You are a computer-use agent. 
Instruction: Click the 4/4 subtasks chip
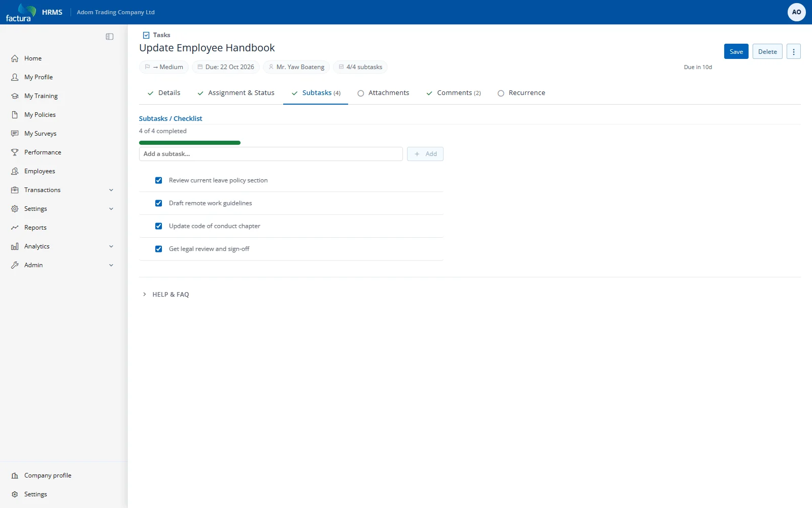coord(360,67)
